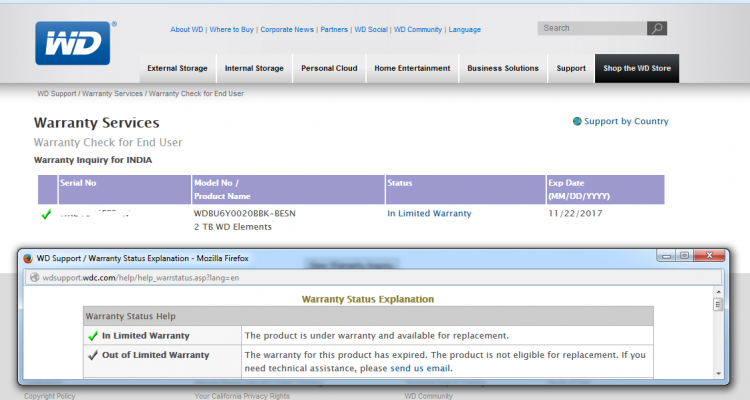Open Corporate News link

287,30
